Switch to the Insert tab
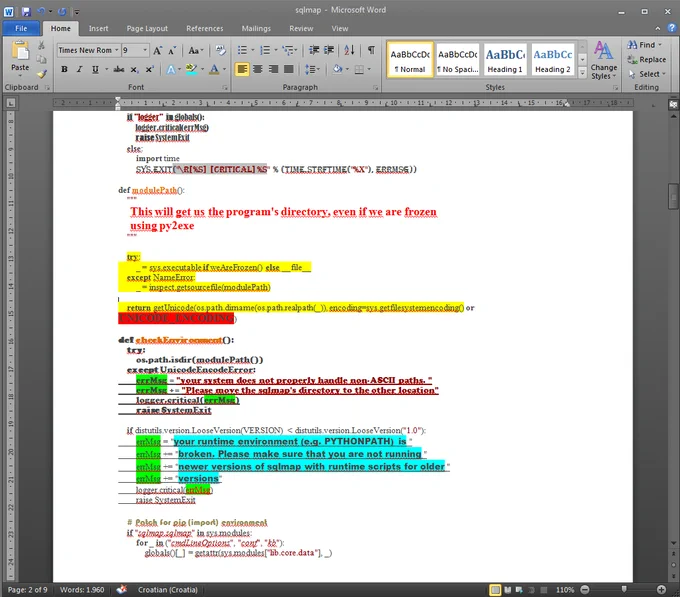The width and height of the screenshot is (680, 597). coord(98,28)
